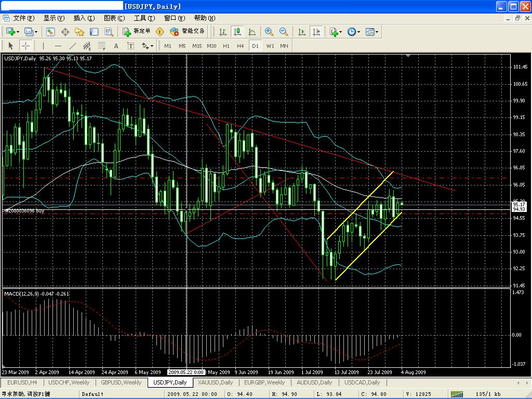Open the 文件 (File) menu
Screen dimensions: 532x399
(23, 18)
